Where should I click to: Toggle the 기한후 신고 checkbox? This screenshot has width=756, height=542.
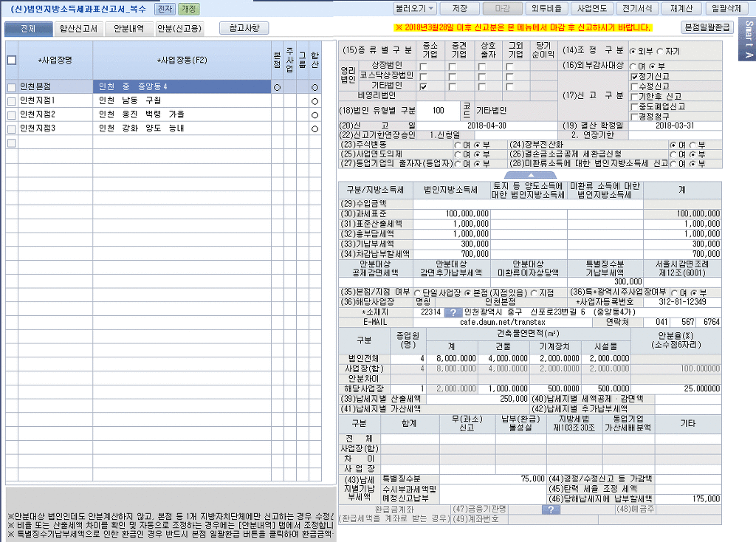pos(634,97)
